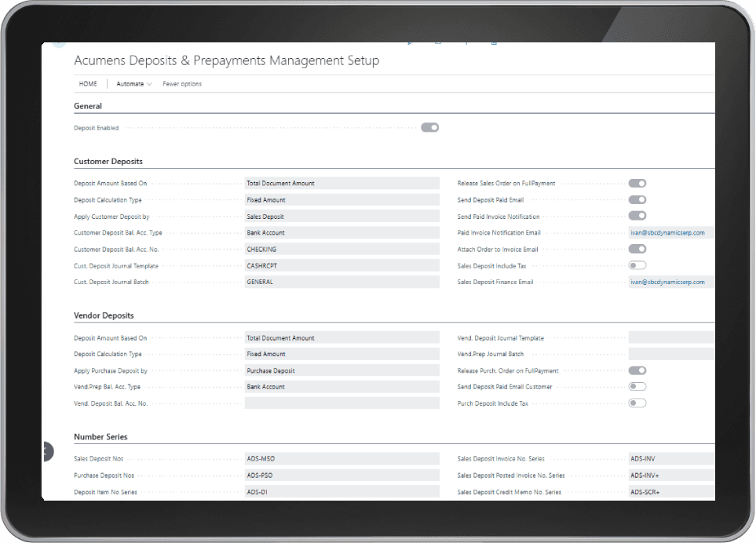Toggle Send Deposit Paid Email switch
The width and height of the screenshot is (756, 543).
[637, 200]
